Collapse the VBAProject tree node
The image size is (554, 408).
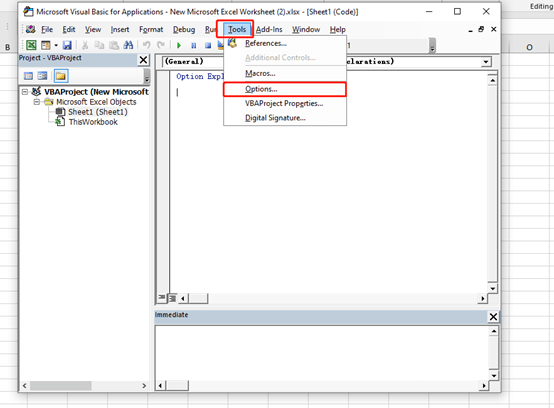pyautogui.click(x=24, y=92)
